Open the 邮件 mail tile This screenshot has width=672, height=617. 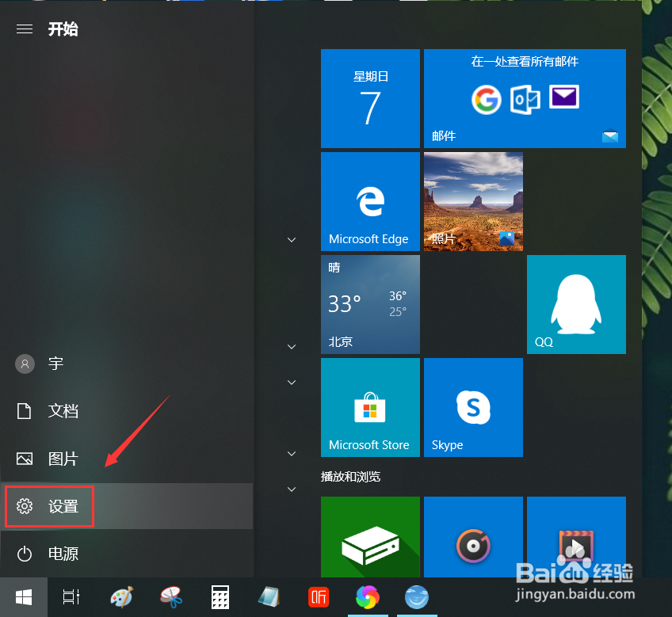(x=525, y=98)
